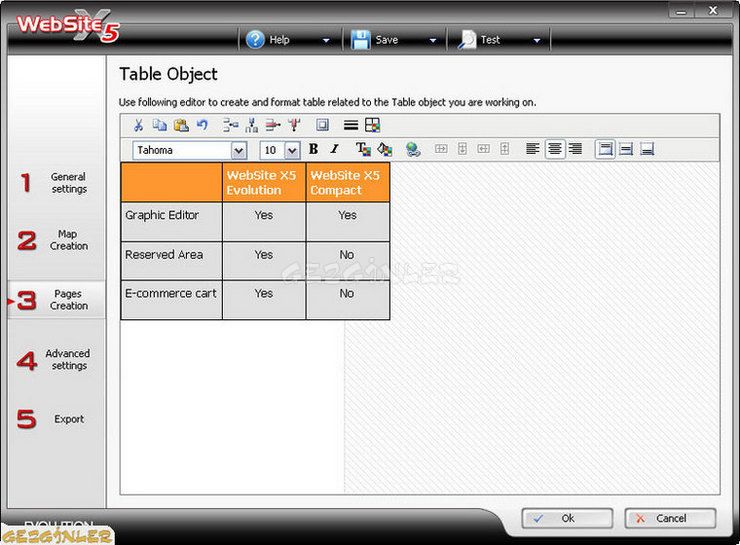
Task: Expand the Test dropdown arrow
Action: [537, 41]
